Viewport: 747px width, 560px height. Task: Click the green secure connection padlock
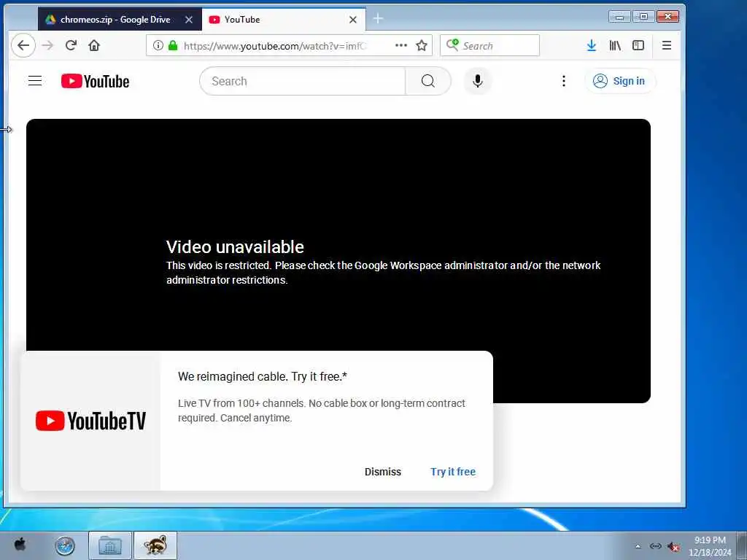click(x=173, y=46)
